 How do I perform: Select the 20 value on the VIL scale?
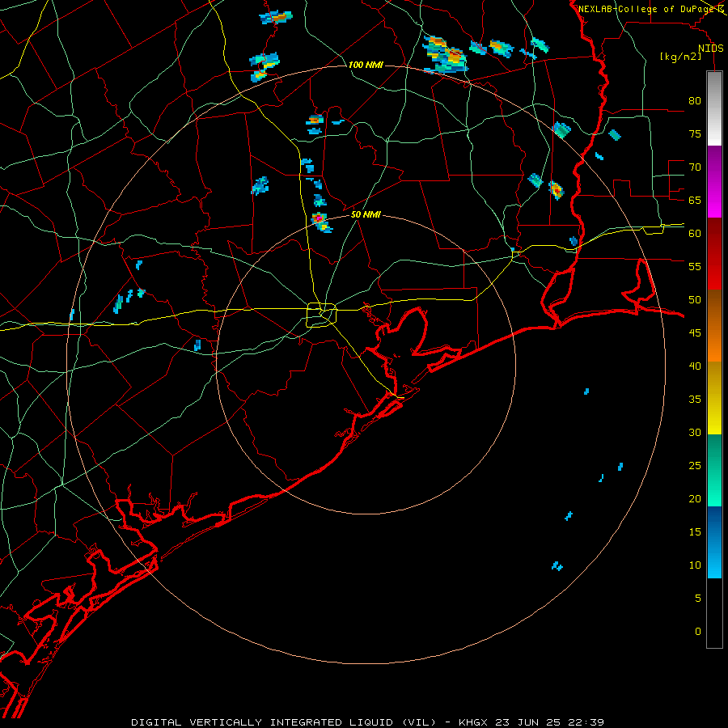(695, 498)
